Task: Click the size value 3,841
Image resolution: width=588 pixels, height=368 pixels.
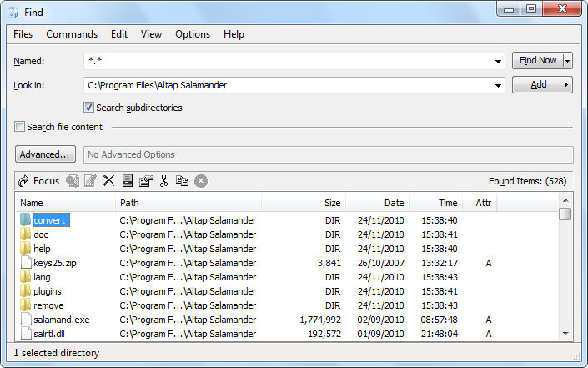Action: (x=329, y=263)
